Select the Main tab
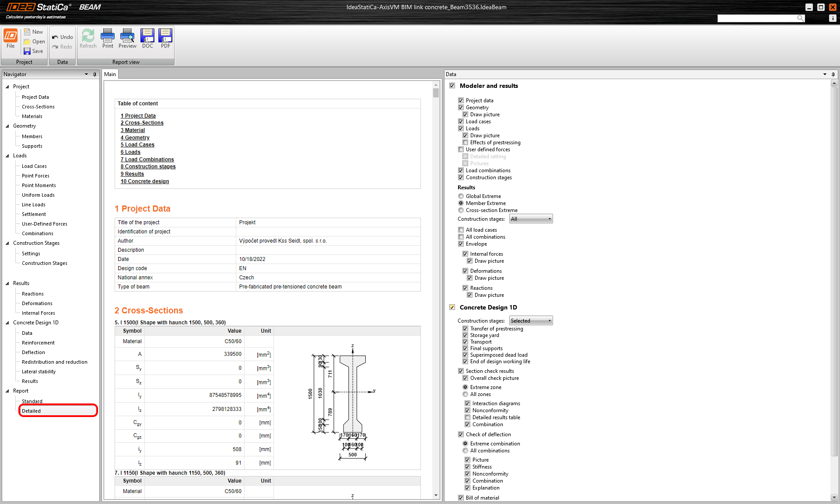The image size is (840, 504). [x=110, y=74]
